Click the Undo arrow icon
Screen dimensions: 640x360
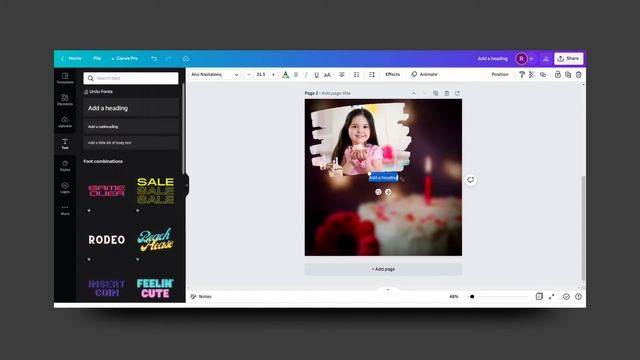(x=154, y=59)
